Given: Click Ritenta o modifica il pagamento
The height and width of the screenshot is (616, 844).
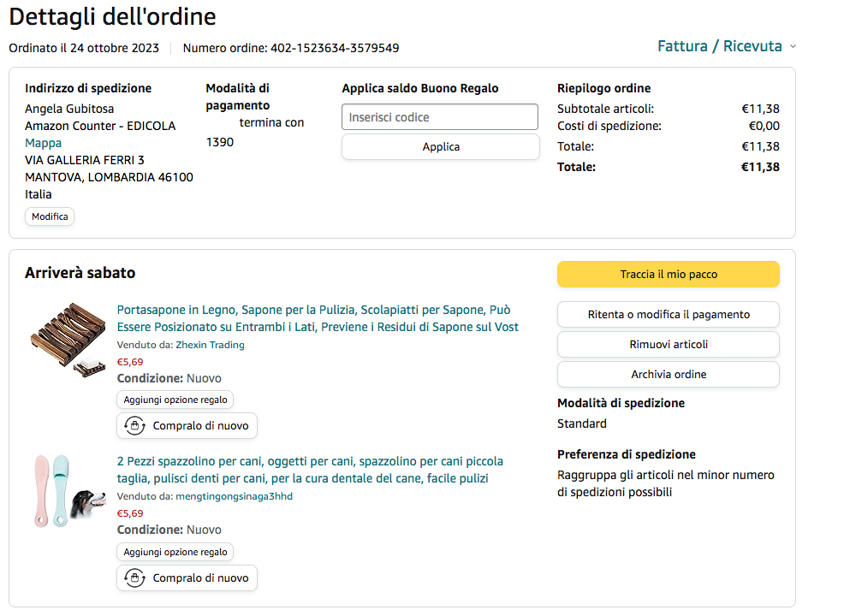Looking at the screenshot, I should point(669,314).
